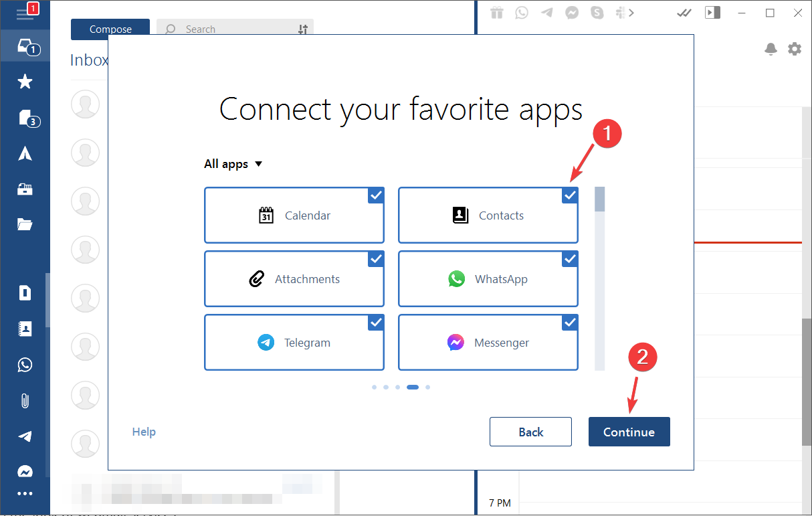This screenshot has height=516, width=812.
Task: Open settings with the gear icon
Action: coord(794,49)
